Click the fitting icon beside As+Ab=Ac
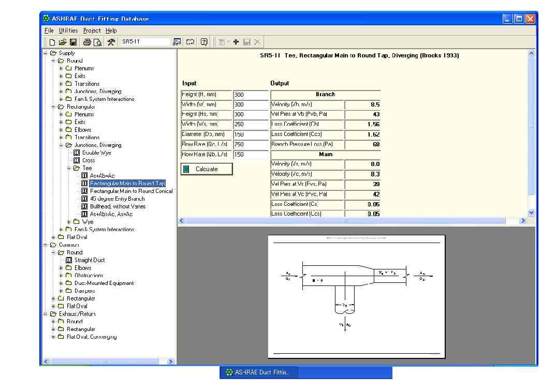 (84, 176)
